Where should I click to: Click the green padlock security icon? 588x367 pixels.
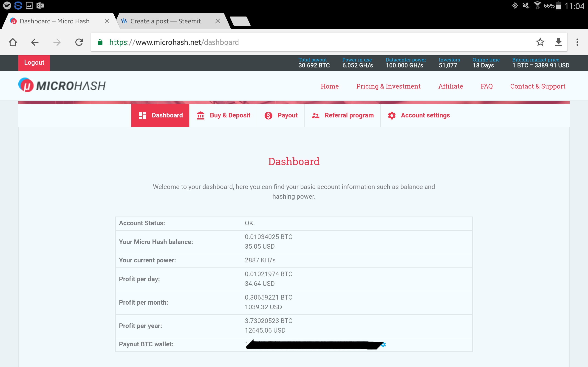(100, 42)
